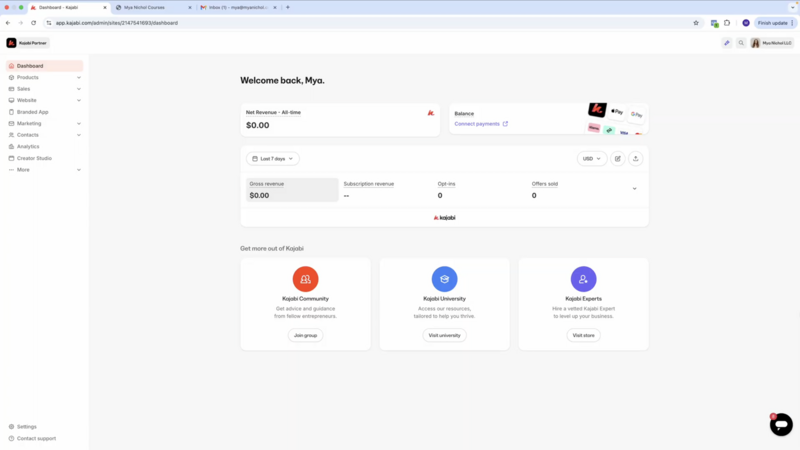Open the chat support bubble

[x=781, y=424]
